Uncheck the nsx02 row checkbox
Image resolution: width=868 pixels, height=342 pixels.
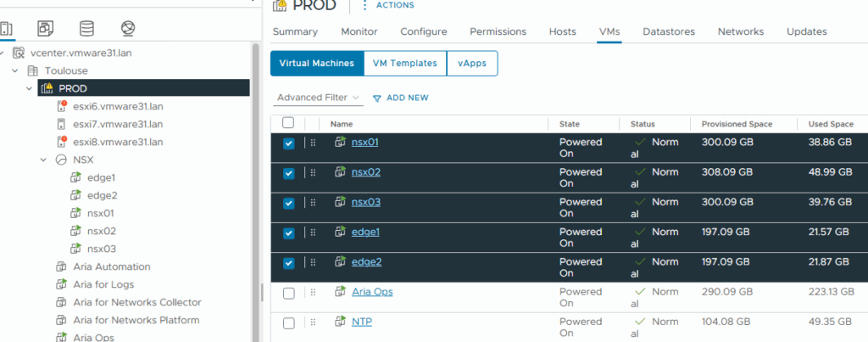pos(288,173)
